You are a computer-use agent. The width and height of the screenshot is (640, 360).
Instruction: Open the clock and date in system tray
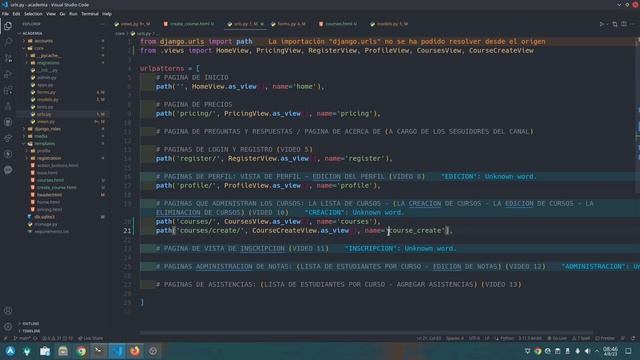coord(611,351)
